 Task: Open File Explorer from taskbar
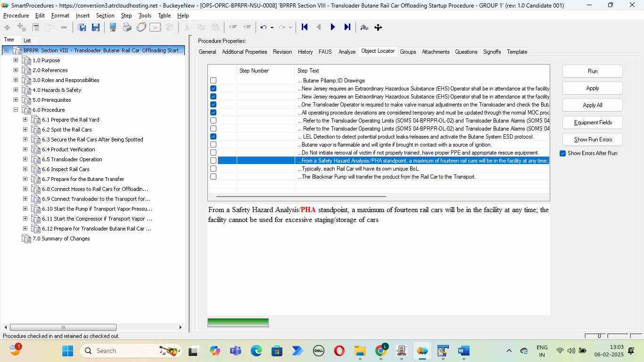360,351
